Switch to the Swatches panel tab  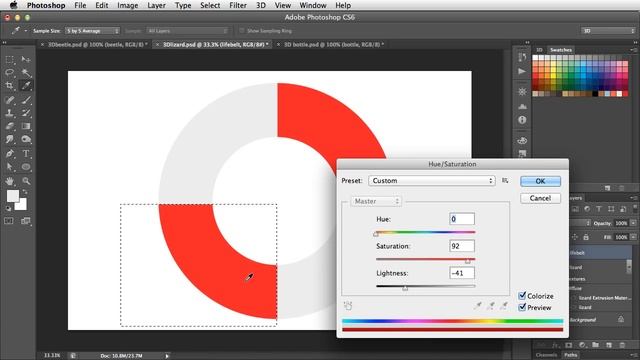[561, 50]
